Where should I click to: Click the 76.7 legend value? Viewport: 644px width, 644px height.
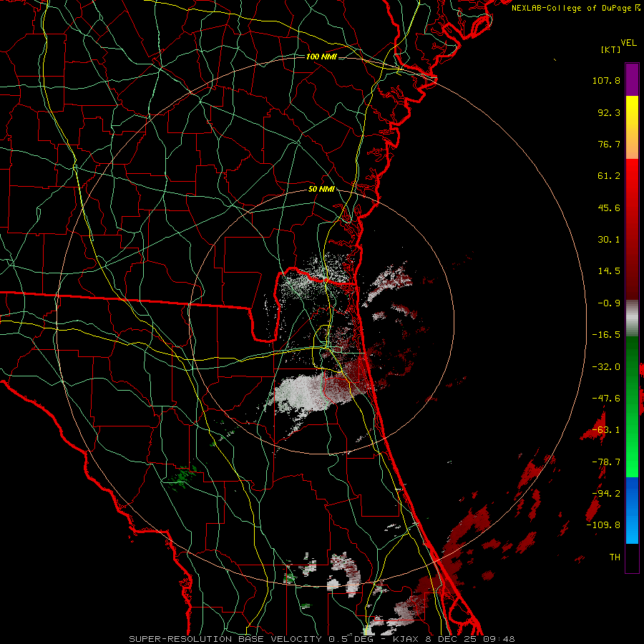pyautogui.click(x=609, y=144)
